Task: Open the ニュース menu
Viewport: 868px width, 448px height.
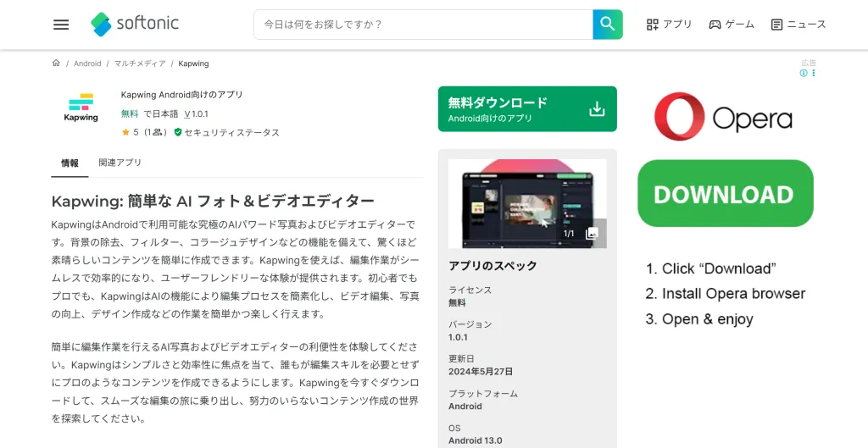Action: [798, 25]
